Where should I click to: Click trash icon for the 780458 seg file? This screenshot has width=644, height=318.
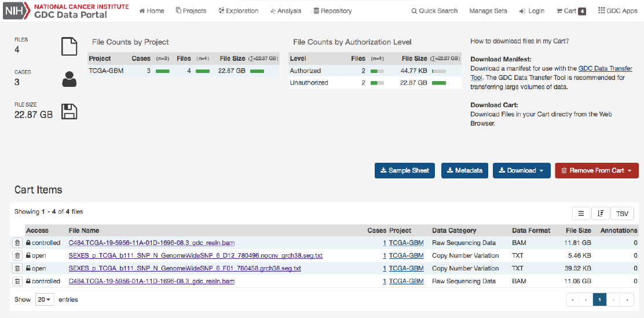coord(17,268)
